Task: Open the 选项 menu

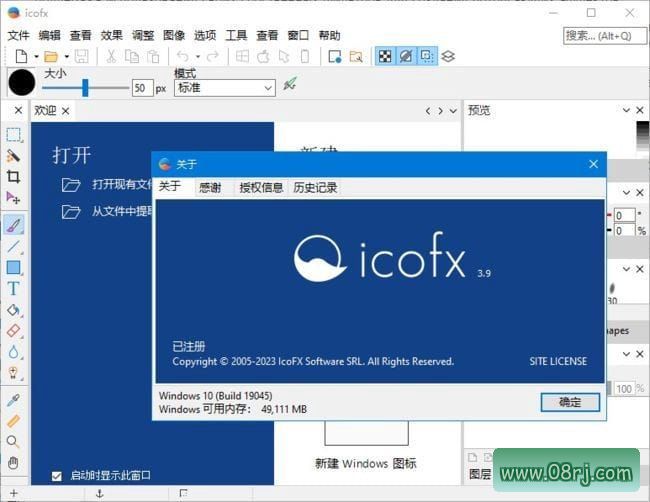Action: [x=205, y=36]
